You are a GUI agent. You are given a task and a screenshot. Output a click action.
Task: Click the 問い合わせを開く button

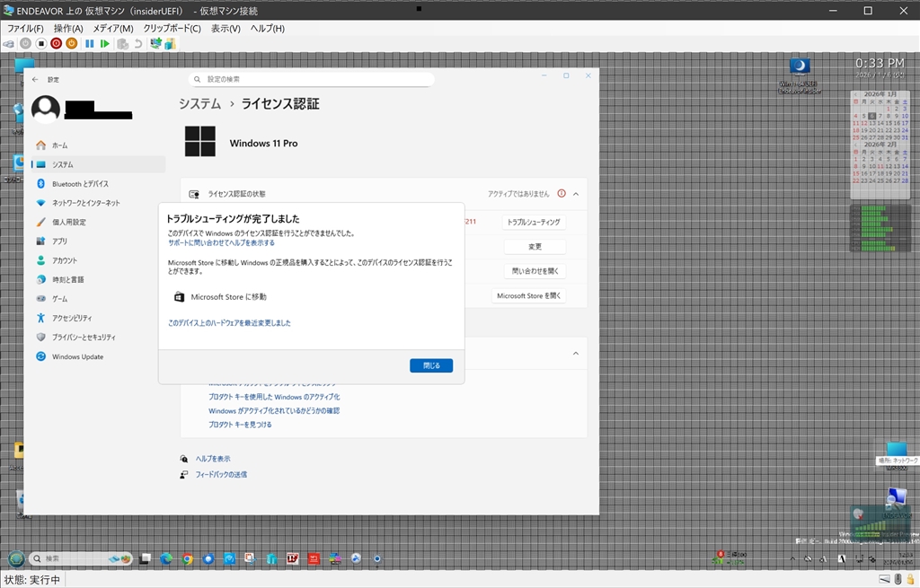535,271
